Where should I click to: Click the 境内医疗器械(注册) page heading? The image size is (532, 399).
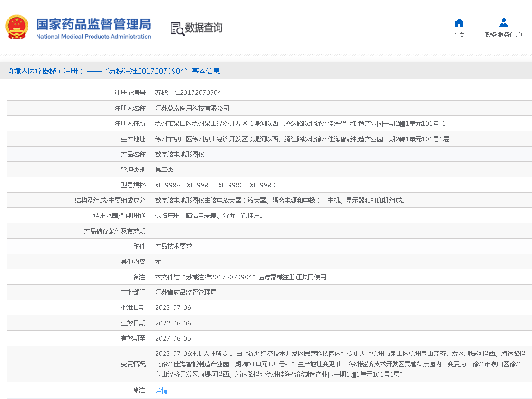pos(46,71)
